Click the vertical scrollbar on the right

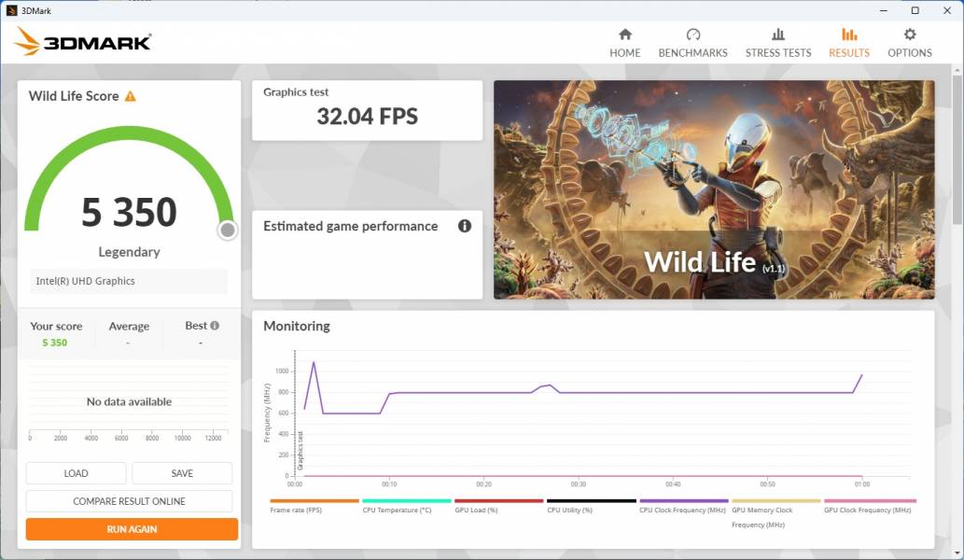click(x=957, y=149)
